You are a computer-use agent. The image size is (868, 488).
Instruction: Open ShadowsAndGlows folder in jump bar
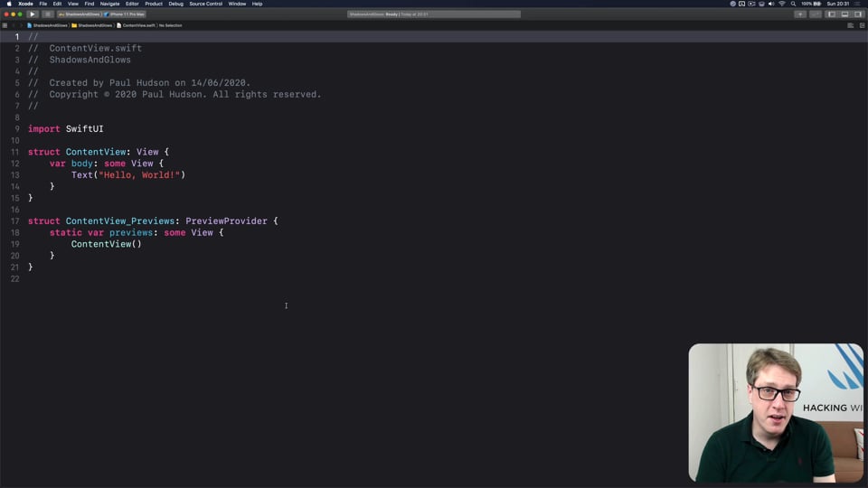(92, 25)
